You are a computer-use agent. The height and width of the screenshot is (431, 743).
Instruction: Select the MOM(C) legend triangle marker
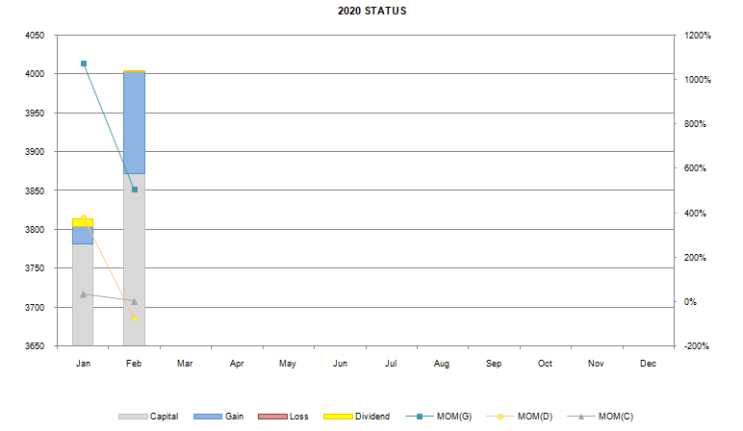(x=581, y=417)
